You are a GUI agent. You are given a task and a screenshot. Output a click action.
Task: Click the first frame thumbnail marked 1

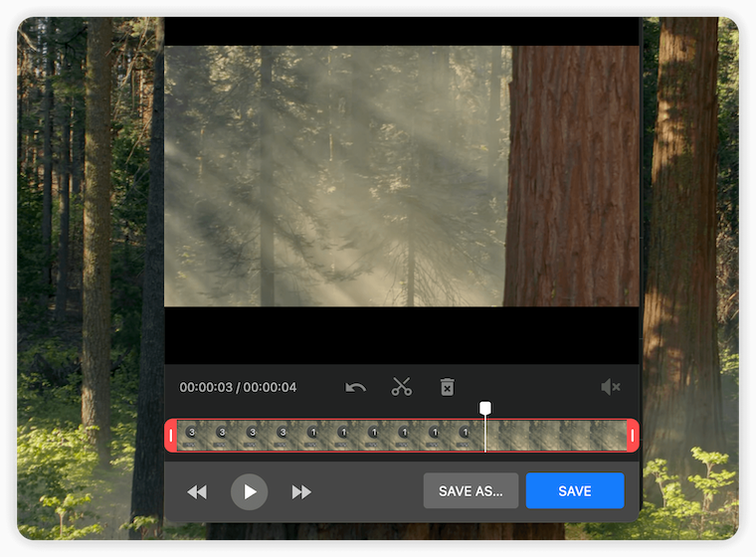[x=312, y=433]
